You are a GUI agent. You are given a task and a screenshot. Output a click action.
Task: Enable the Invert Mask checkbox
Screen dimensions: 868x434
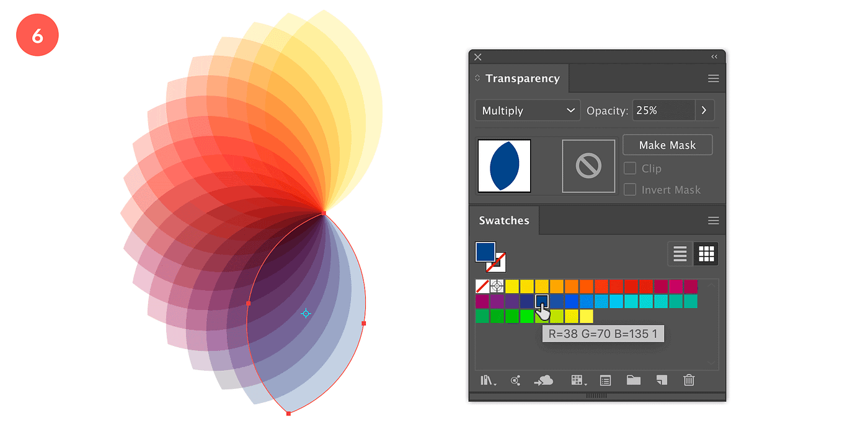tap(630, 190)
